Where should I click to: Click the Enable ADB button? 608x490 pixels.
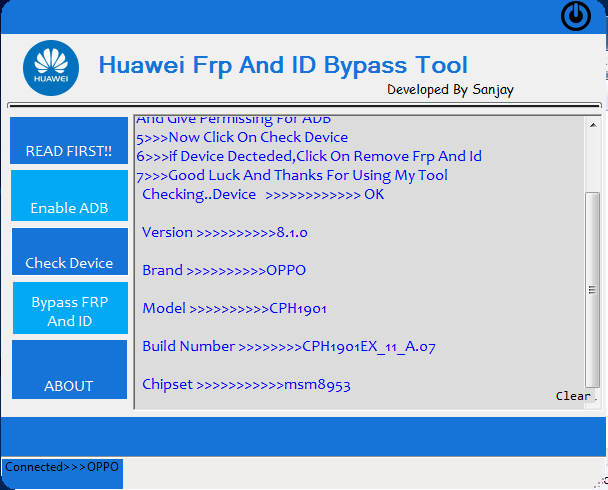[69, 195]
